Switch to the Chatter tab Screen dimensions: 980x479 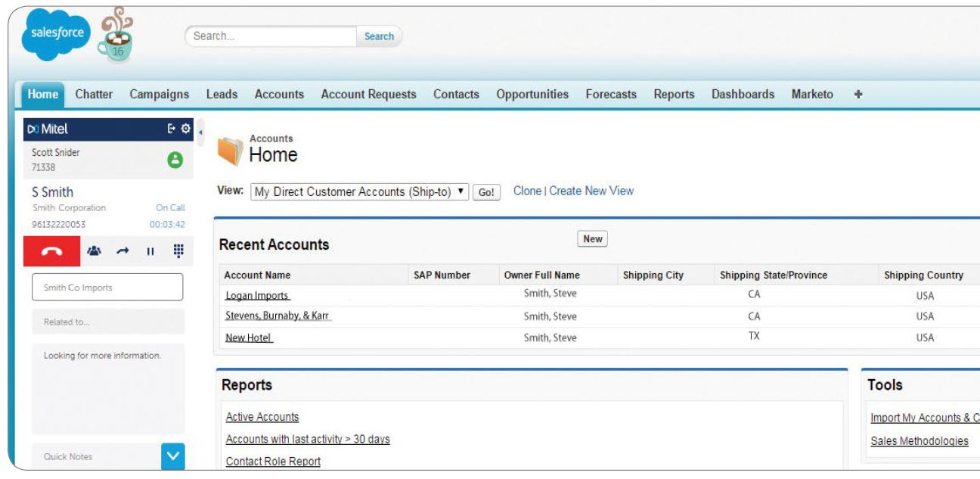95,95
